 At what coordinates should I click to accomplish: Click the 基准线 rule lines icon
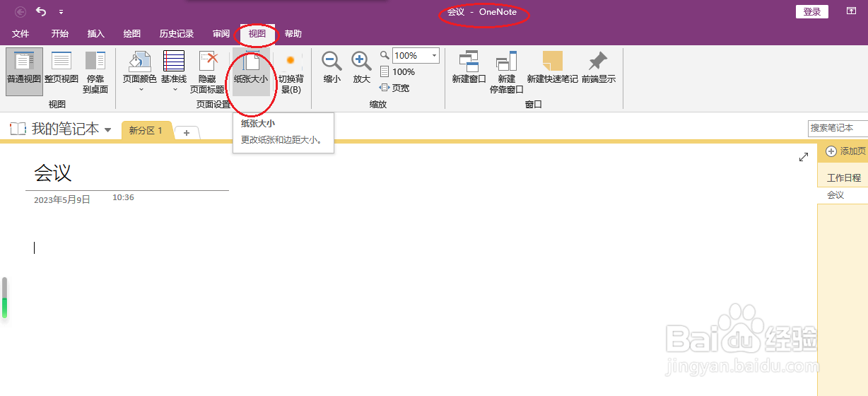(x=174, y=61)
